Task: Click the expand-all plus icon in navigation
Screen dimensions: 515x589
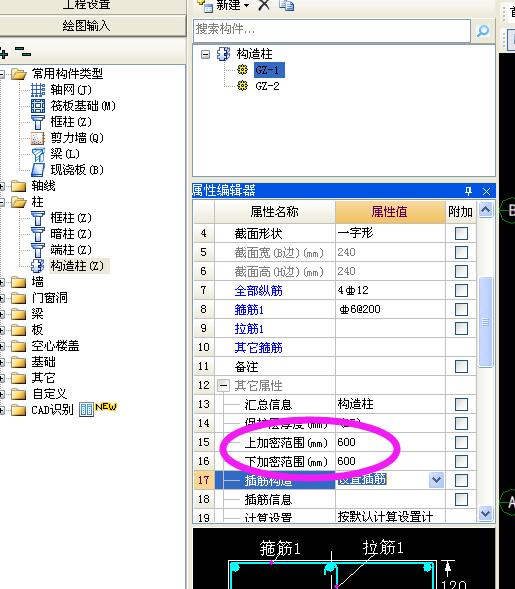Action: tap(3, 53)
